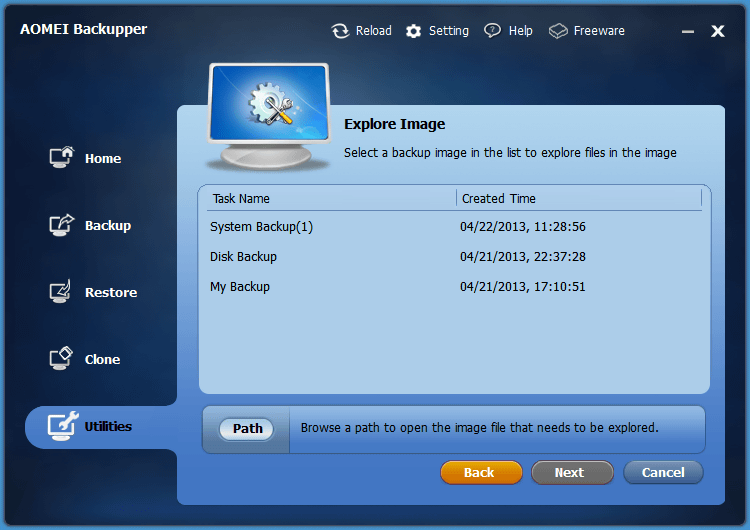Select the My Backup task row
The image size is (750, 530).
[x=454, y=287]
